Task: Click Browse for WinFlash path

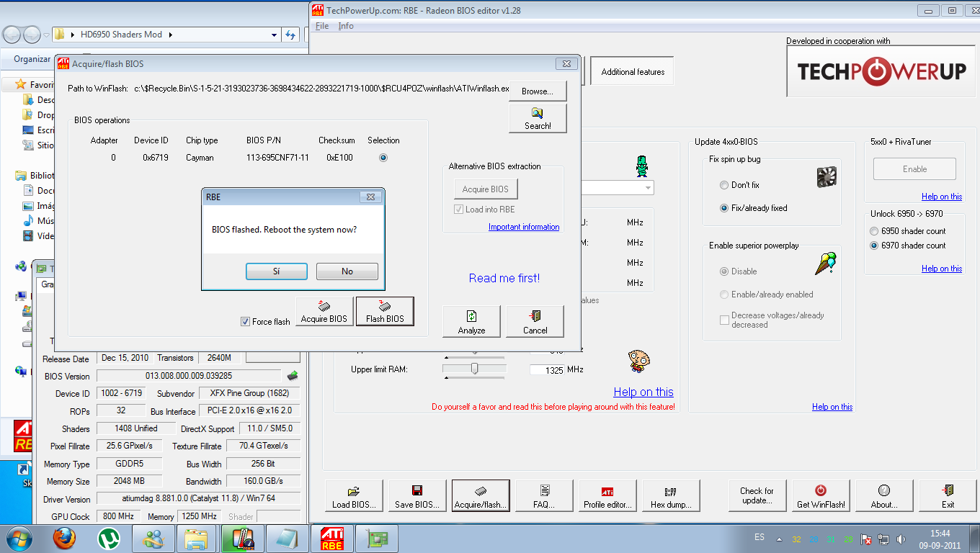Action: coord(538,91)
